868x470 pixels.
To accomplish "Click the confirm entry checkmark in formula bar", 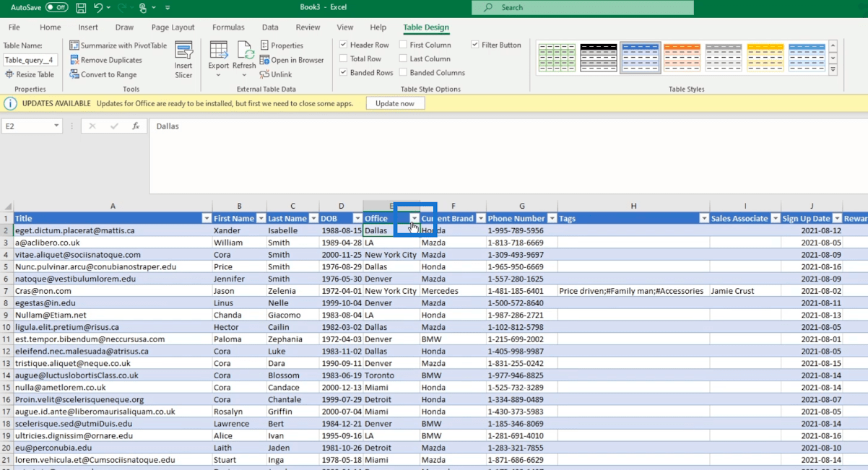I will (114, 126).
